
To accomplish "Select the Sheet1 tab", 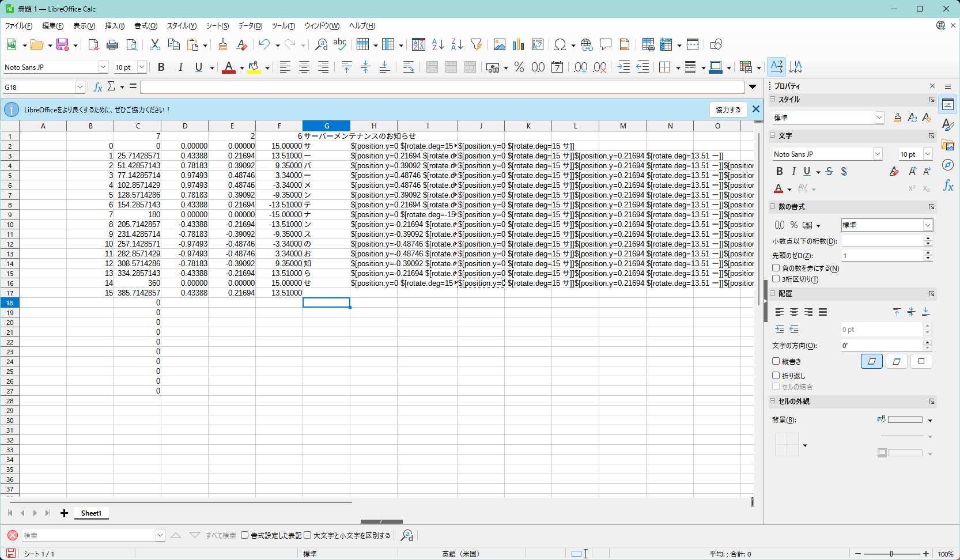I will tap(91, 513).
